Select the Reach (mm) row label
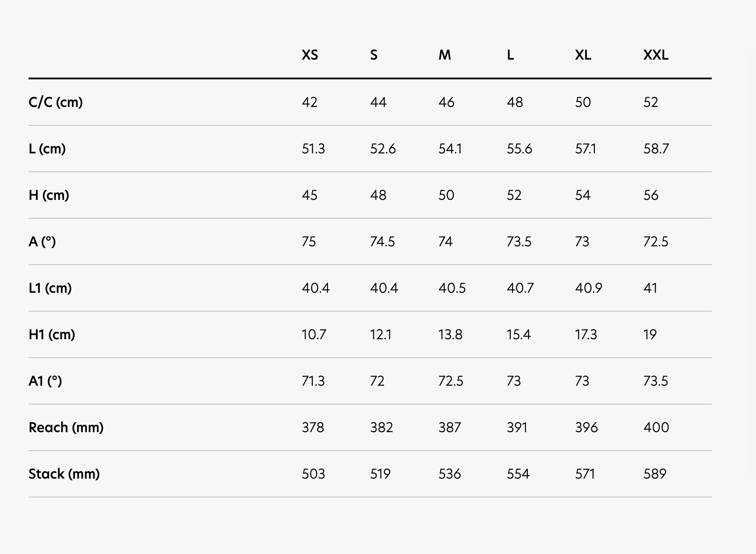This screenshot has height=554, width=756. pyautogui.click(x=66, y=427)
